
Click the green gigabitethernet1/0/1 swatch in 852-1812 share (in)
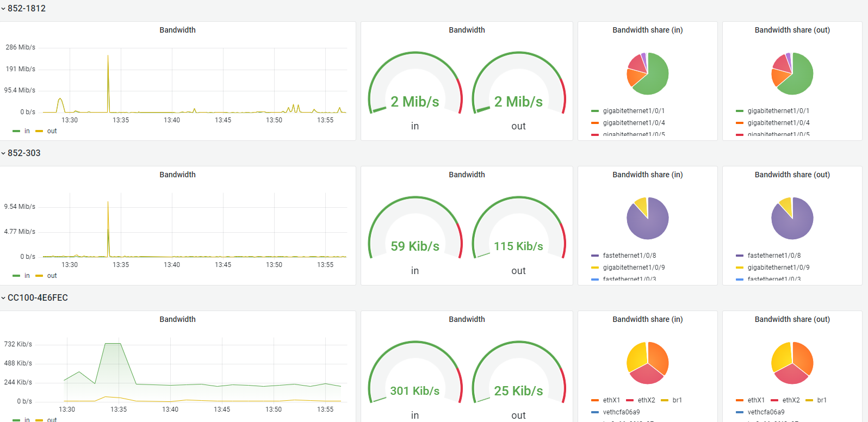(x=595, y=111)
